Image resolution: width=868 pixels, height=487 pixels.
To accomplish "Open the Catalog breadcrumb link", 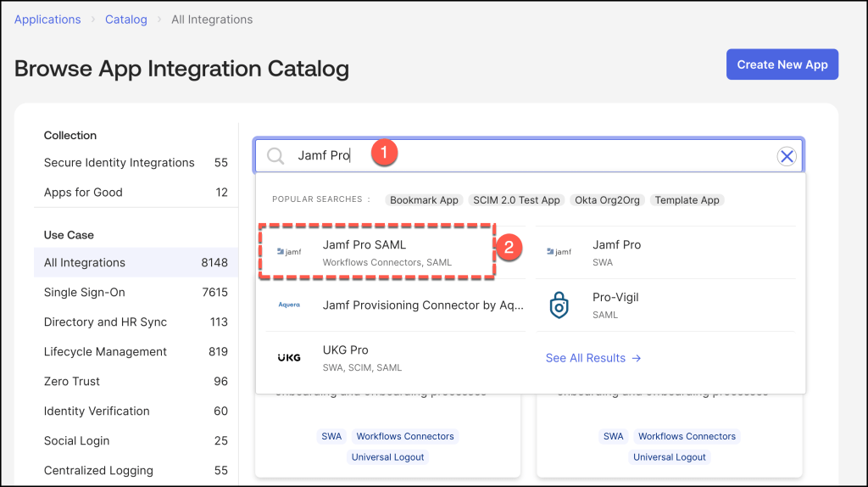I will pyautogui.click(x=126, y=20).
